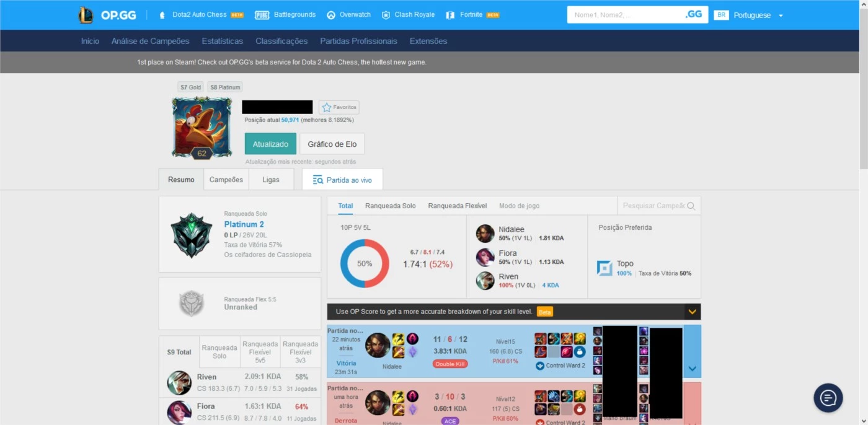Image resolution: width=868 pixels, height=425 pixels.
Task: Open the chat support bubble
Action: [x=828, y=398]
